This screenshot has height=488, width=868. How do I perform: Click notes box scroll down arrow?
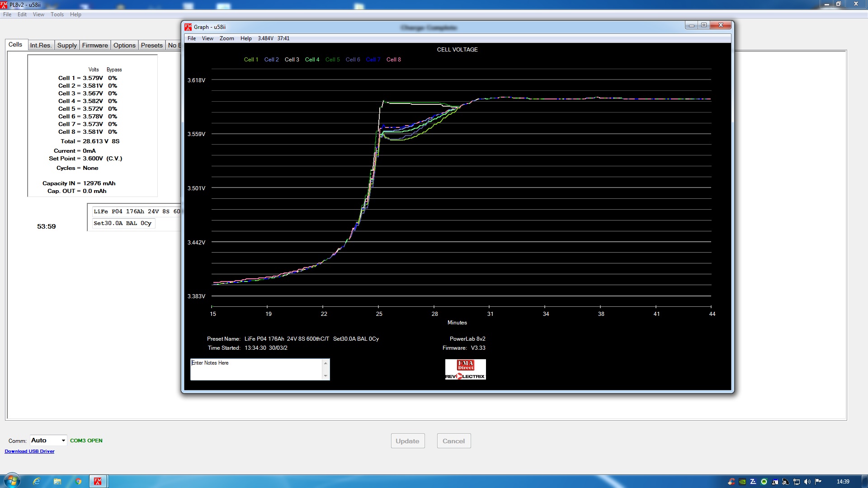pos(325,376)
